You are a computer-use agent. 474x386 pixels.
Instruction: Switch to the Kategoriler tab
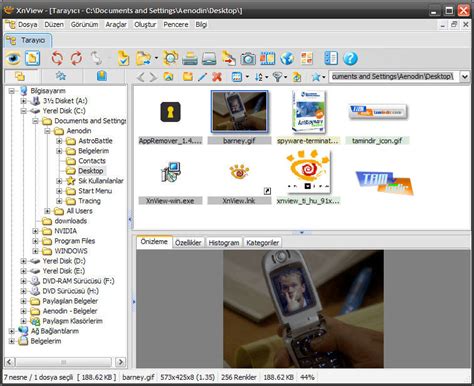coord(262,243)
